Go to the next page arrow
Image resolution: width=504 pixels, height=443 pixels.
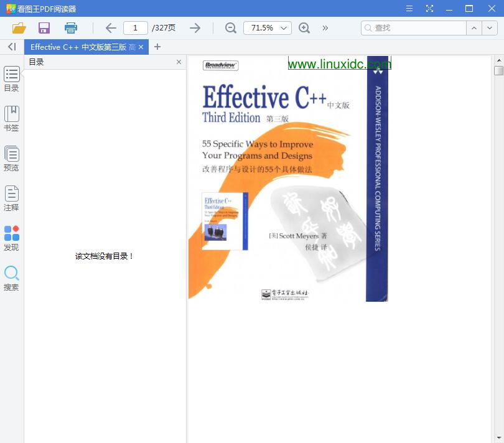pos(195,28)
